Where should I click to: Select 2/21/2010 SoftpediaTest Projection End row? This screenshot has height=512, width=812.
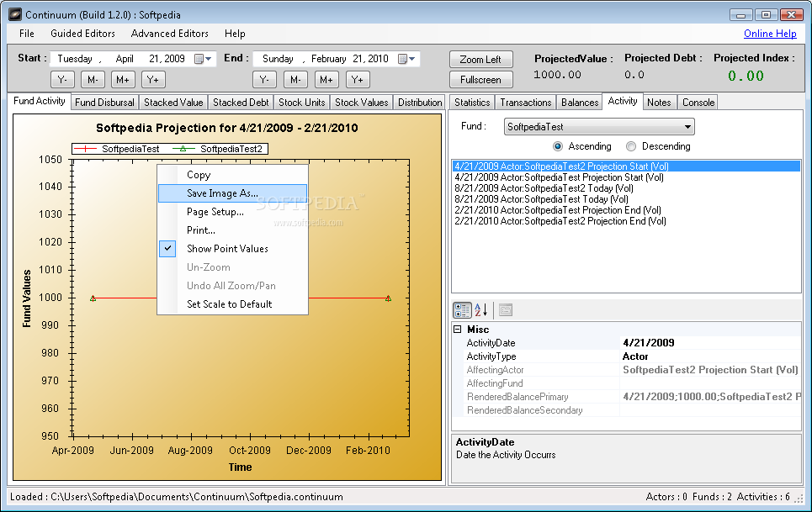pos(627,210)
